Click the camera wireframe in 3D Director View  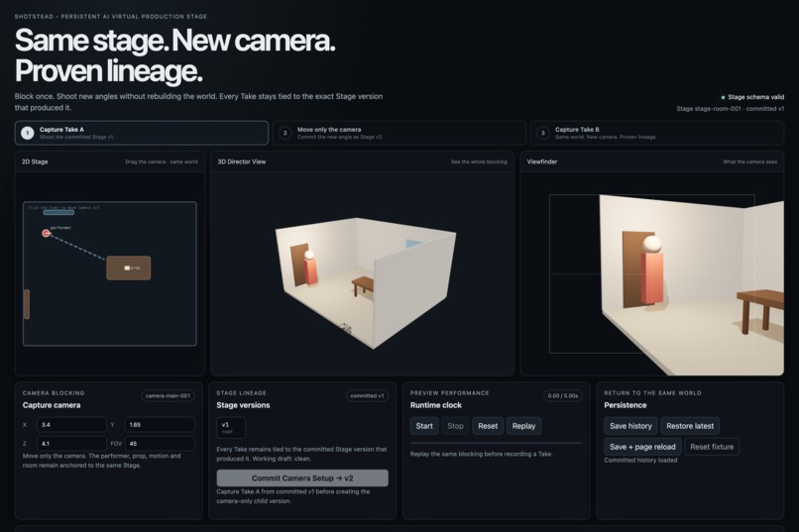pyautogui.click(x=346, y=328)
